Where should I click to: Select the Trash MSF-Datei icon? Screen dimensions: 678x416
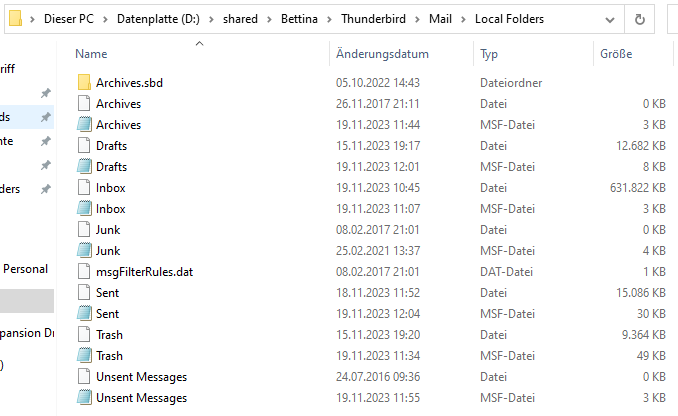pyautogui.click(x=84, y=356)
